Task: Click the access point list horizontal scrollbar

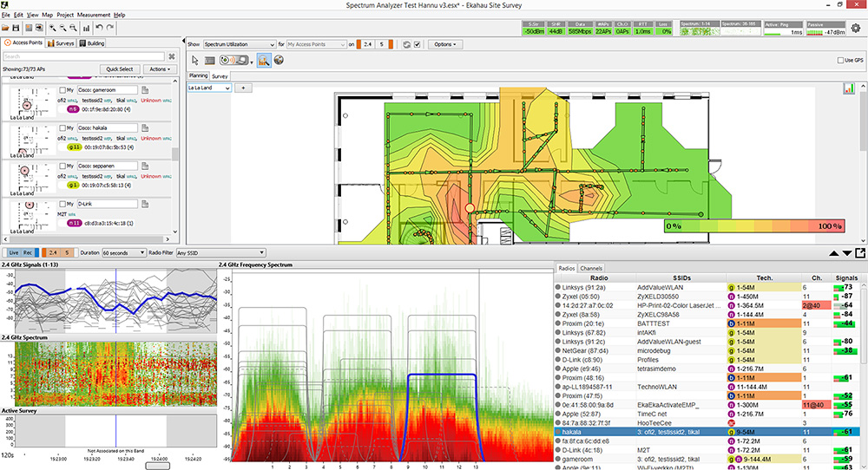Action: pyautogui.click(x=85, y=238)
